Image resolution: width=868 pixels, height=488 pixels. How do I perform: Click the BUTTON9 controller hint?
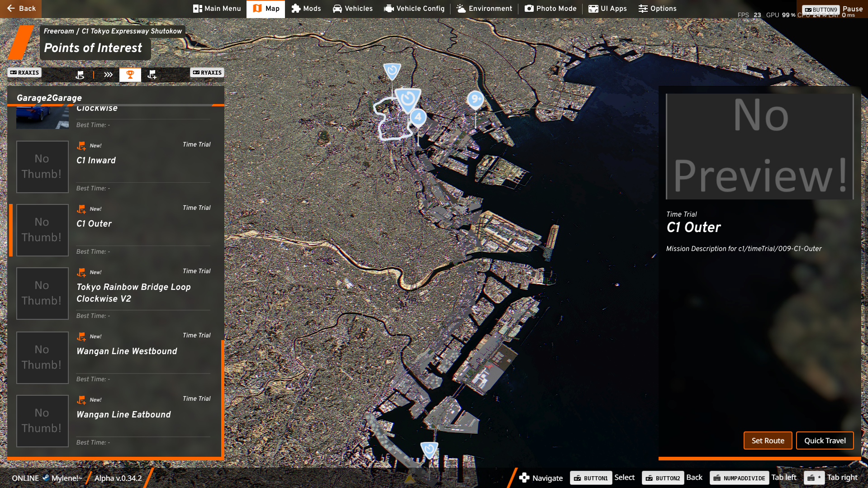click(x=821, y=9)
